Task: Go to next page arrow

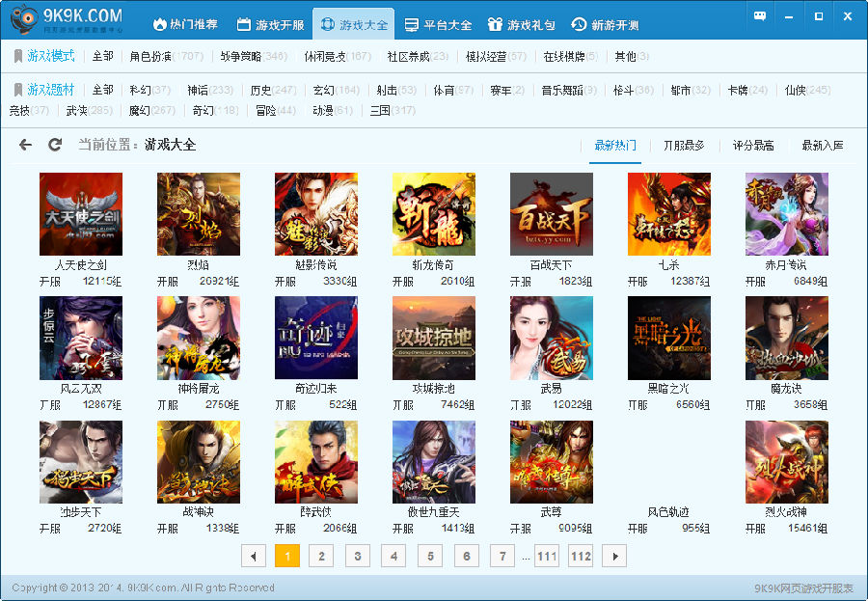Action: point(614,556)
